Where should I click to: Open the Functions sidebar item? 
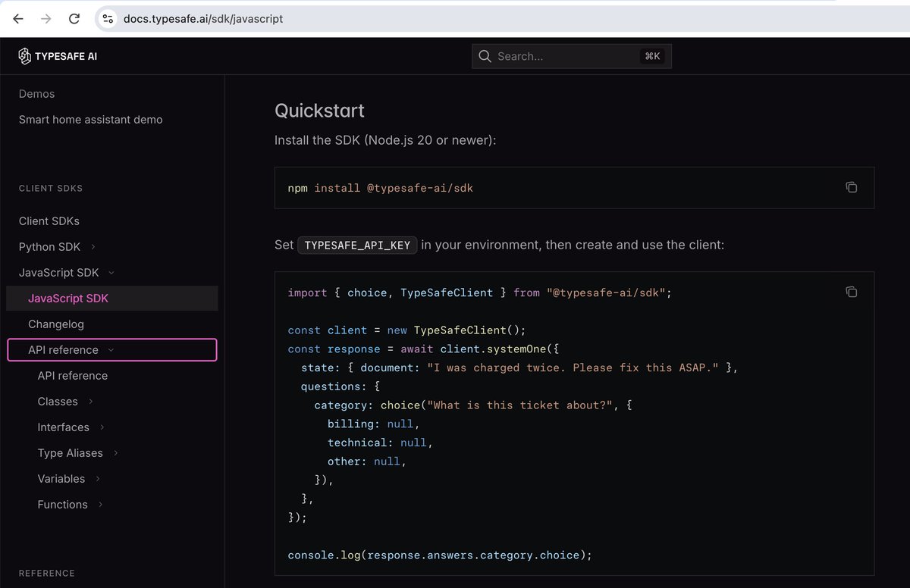point(63,505)
